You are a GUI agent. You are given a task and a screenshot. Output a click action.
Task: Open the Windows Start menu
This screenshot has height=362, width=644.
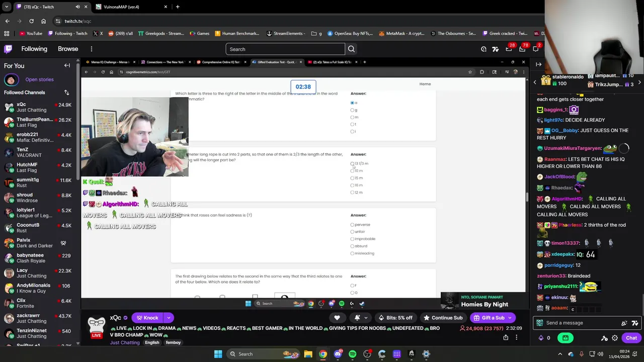point(218,354)
